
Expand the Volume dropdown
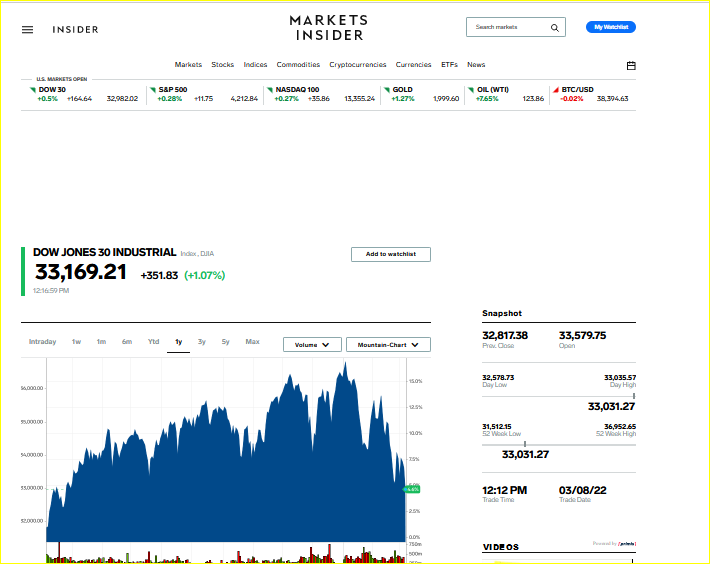tap(312, 345)
